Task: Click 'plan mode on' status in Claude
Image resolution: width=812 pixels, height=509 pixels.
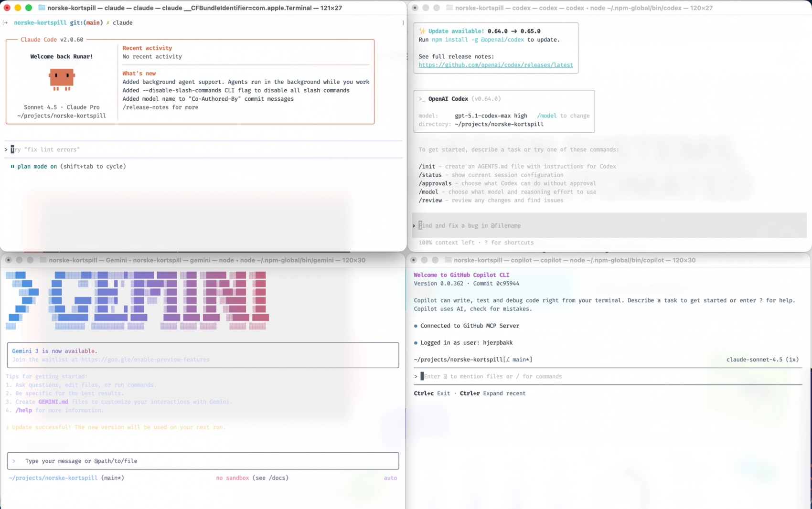Action: [x=37, y=167]
